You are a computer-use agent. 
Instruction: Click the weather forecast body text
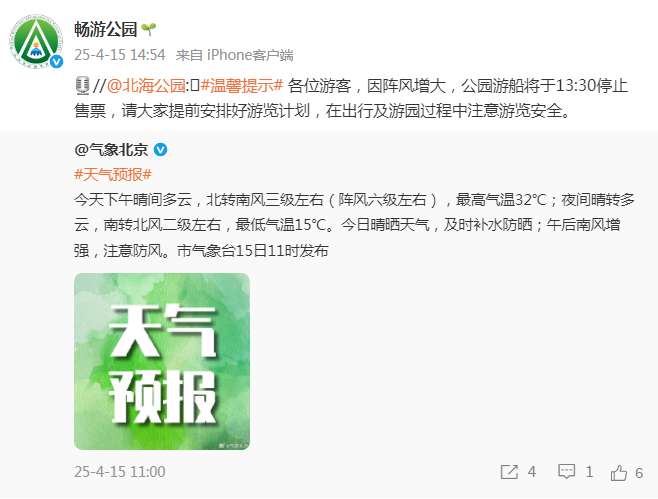(x=354, y=225)
